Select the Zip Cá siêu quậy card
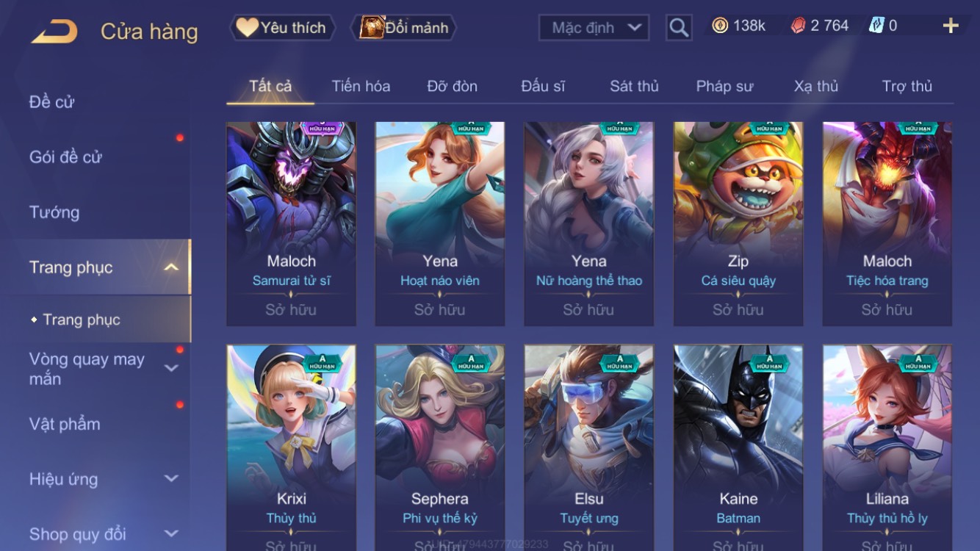 [x=738, y=224]
